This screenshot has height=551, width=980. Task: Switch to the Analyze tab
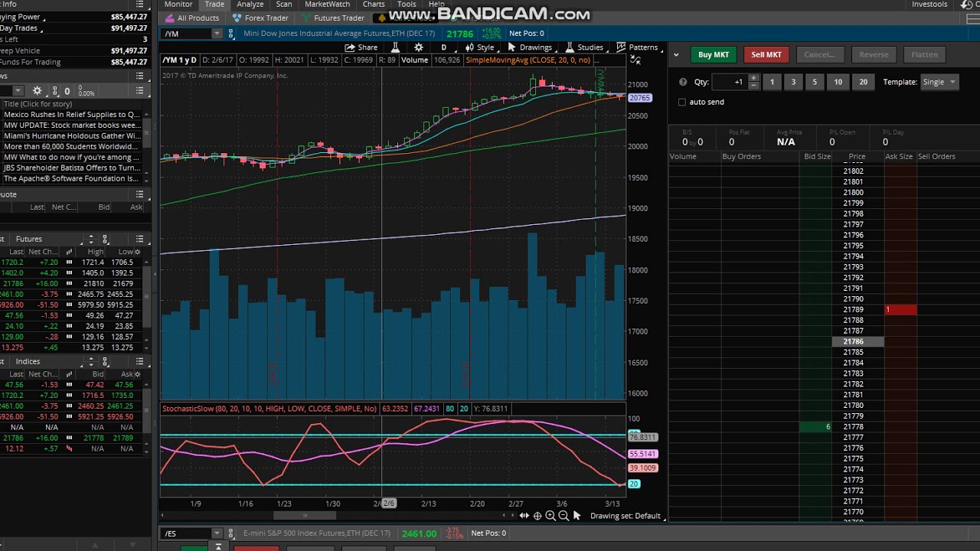pyautogui.click(x=250, y=5)
